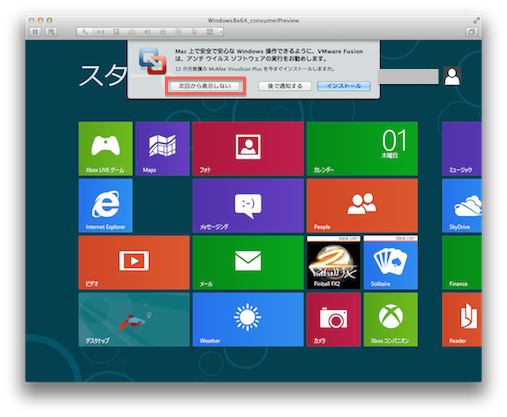Screen dimensions: 507x417
Task: Switch to Unity view with the top-right button
Action: coord(471,32)
